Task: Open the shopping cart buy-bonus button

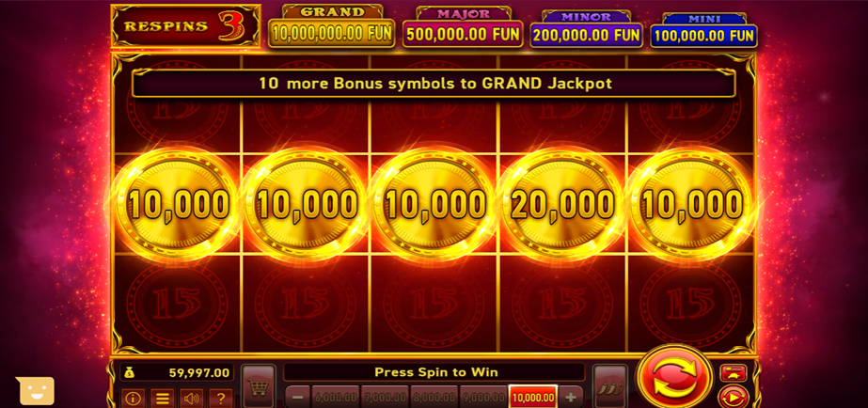Action: tap(259, 385)
